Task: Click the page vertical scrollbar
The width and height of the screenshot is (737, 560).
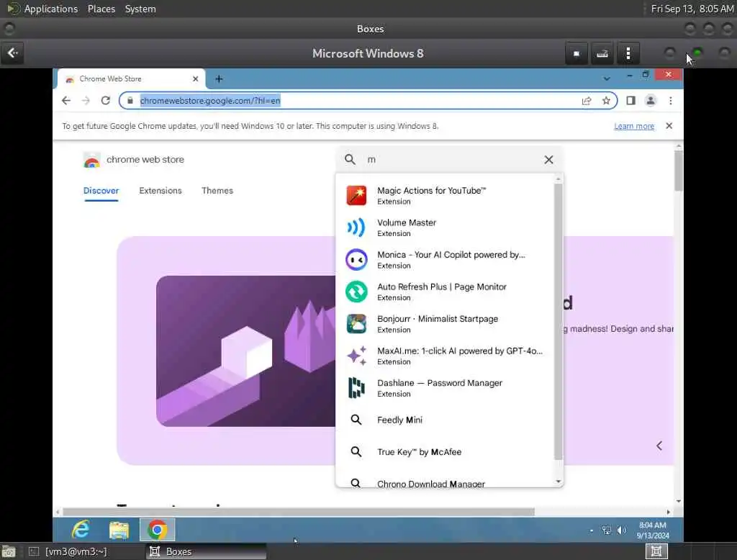Action: (678, 171)
